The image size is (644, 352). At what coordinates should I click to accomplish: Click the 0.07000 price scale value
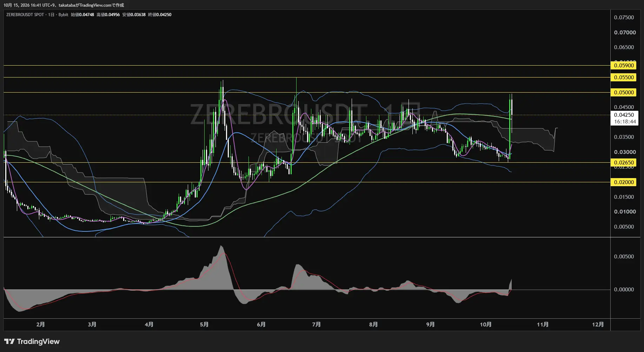(625, 33)
